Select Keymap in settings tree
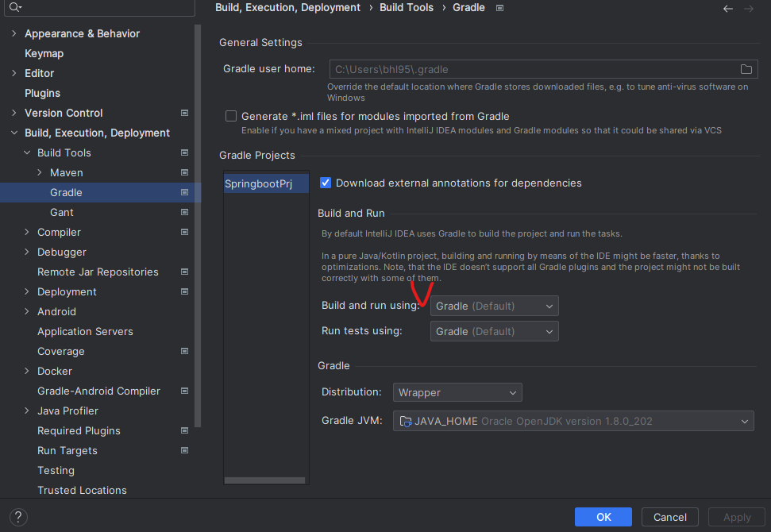Screen dimensions: 771x532 click(x=44, y=53)
